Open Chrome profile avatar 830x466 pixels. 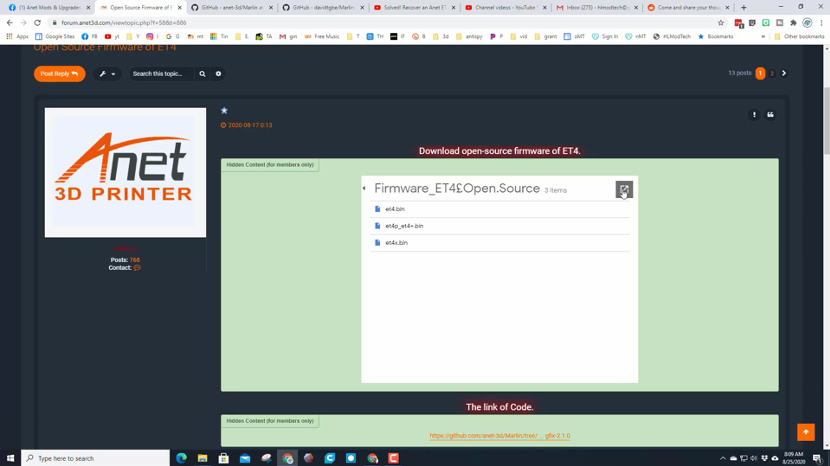click(807, 23)
